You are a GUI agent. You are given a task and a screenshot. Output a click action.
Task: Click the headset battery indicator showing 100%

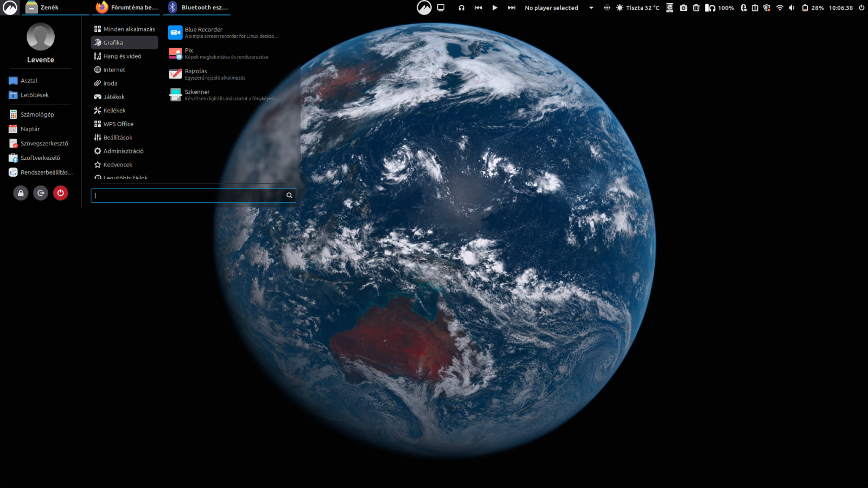point(719,8)
